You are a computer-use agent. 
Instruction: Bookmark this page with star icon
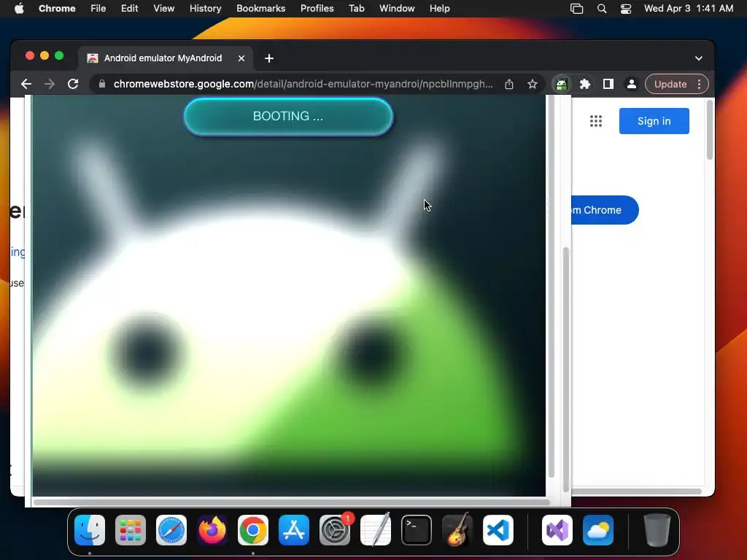click(x=532, y=85)
